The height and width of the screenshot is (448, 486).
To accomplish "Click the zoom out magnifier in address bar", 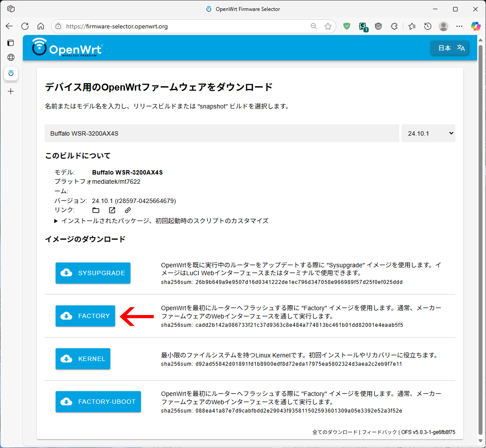I will click(x=313, y=26).
